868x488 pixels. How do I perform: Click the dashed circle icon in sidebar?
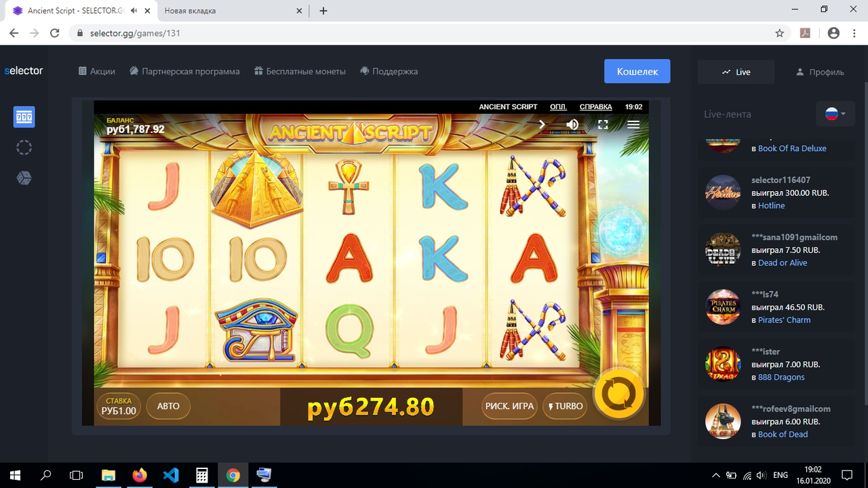point(24,148)
